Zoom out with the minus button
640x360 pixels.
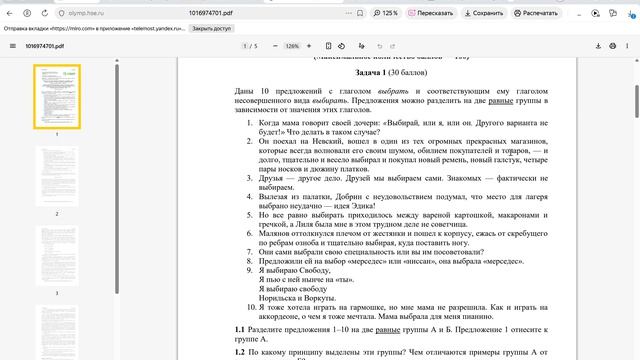tap(275, 46)
